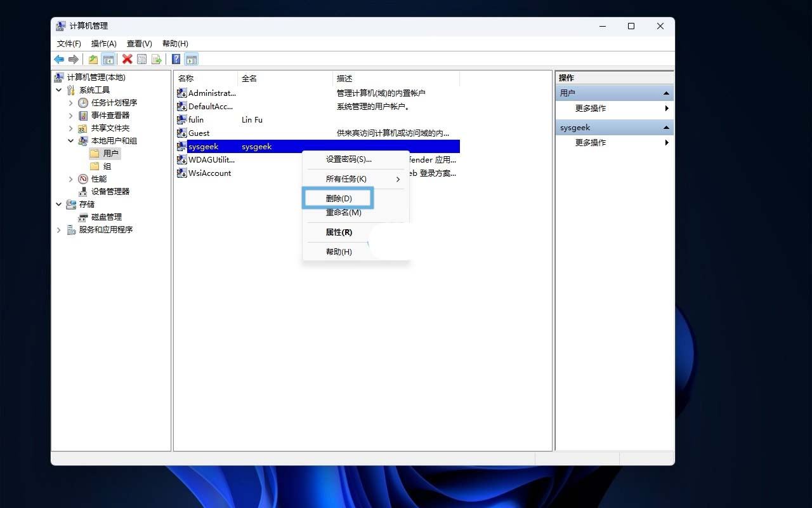
Task: Open 磁盘管理 in the left tree
Action: pyautogui.click(x=106, y=217)
